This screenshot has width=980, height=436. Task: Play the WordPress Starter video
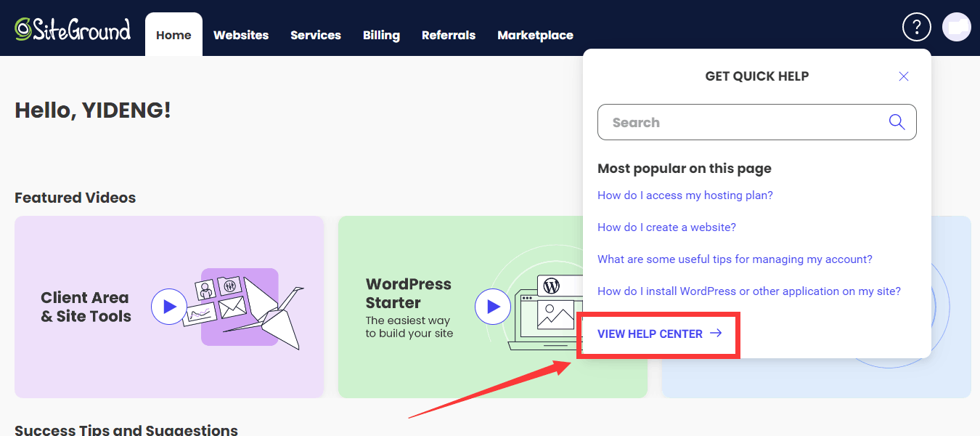[493, 307]
